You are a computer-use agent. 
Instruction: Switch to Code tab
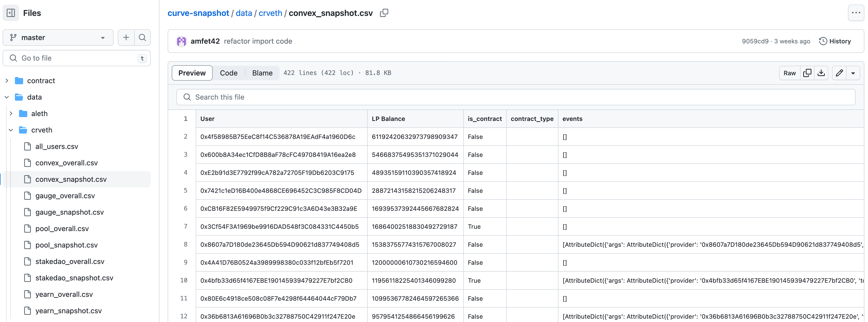point(229,73)
